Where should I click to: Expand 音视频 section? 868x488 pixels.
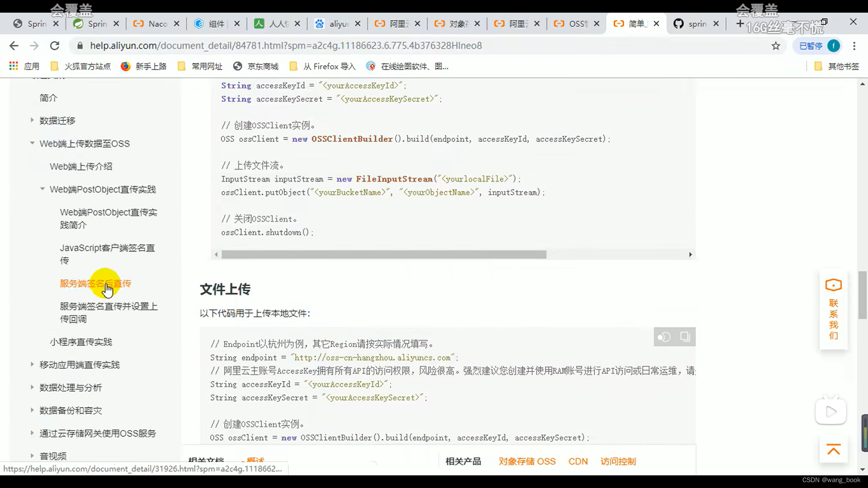click(x=32, y=456)
